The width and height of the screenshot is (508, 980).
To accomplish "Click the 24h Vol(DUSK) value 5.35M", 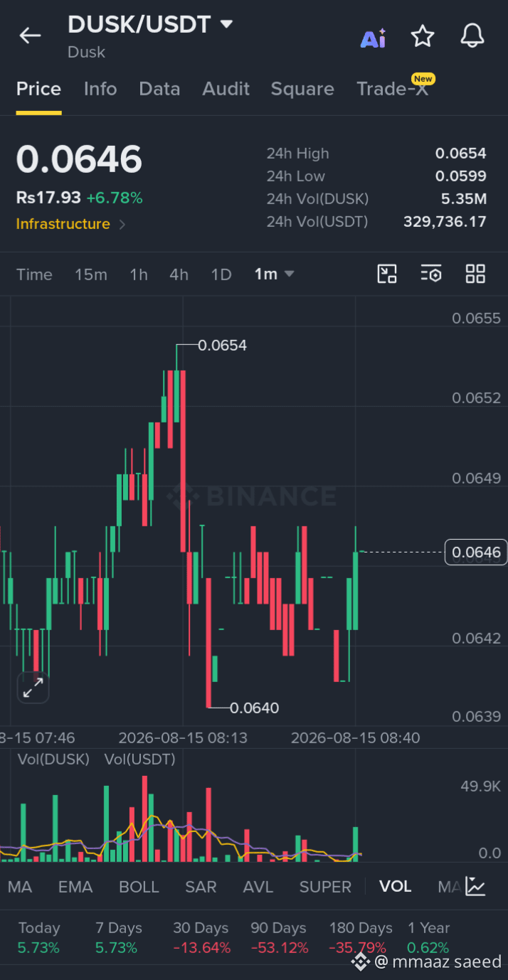I will pos(464,199).
